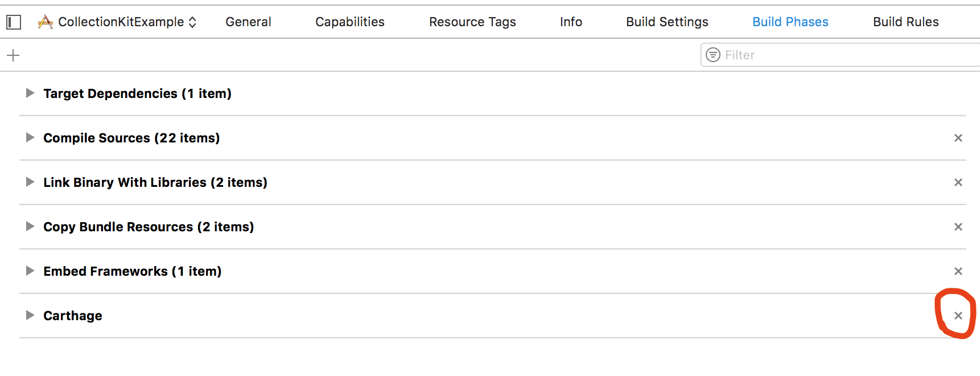Viewport: 980px width, 376px height.
Task: Click the filter icon in the Filter field
Action: (x=713, y=54)
